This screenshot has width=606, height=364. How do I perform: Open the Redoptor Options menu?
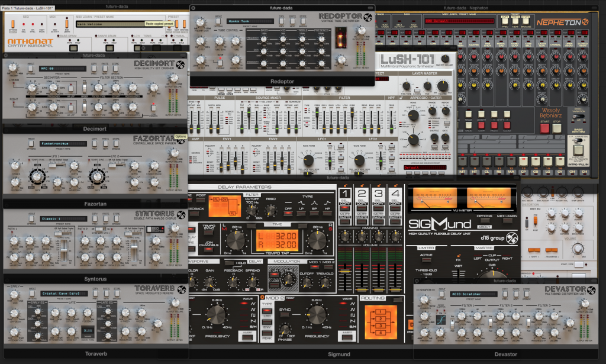pyautogui.click(x=218, y=21)
